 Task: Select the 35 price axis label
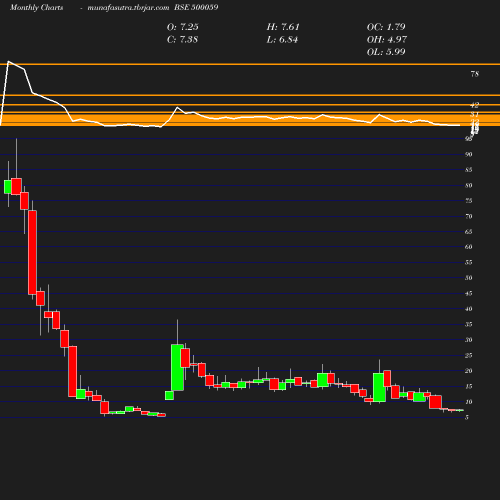(469, 324)
